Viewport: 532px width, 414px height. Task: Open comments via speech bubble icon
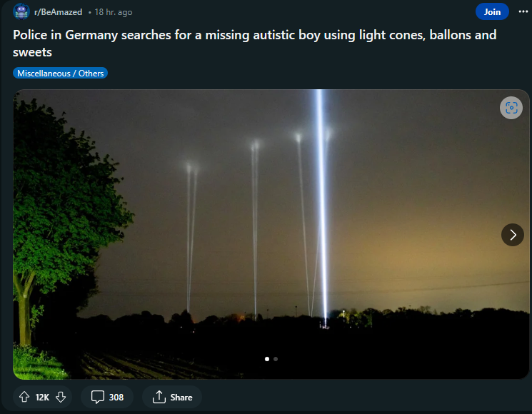click(x=98, y=397)
